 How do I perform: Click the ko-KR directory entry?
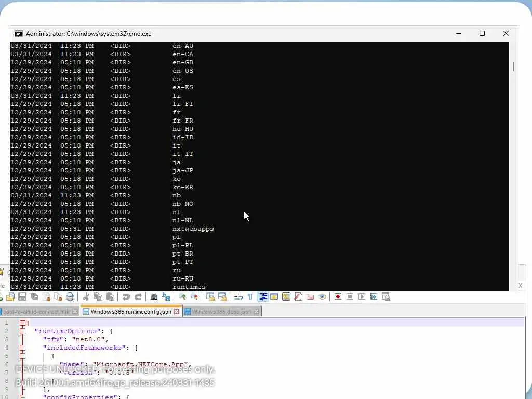(183, 187)
